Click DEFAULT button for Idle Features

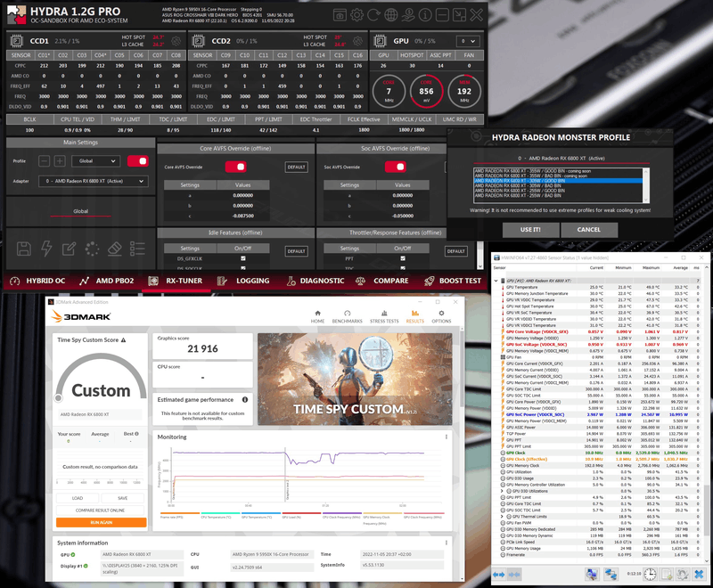tap(296, 251)
